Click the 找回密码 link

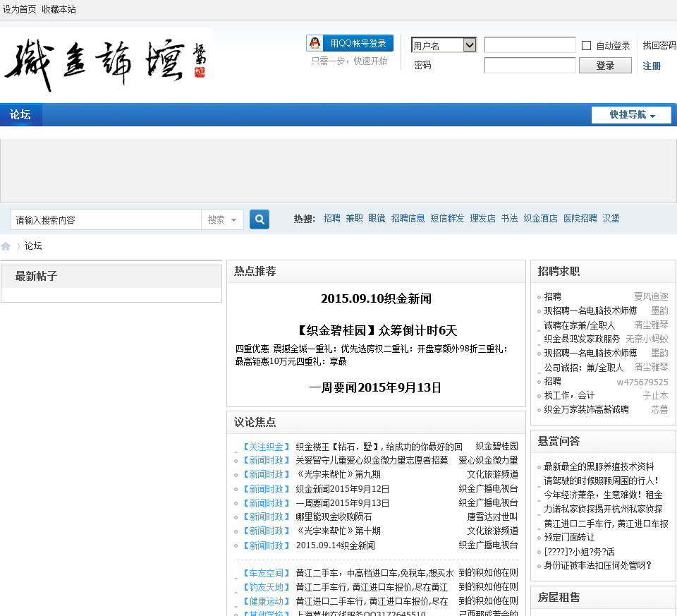tap(659, 45)
